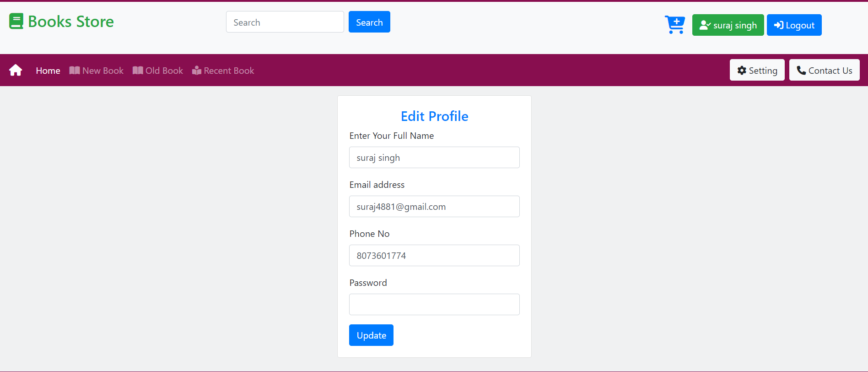Open the New Book menu item

click(x=102, y=70)
